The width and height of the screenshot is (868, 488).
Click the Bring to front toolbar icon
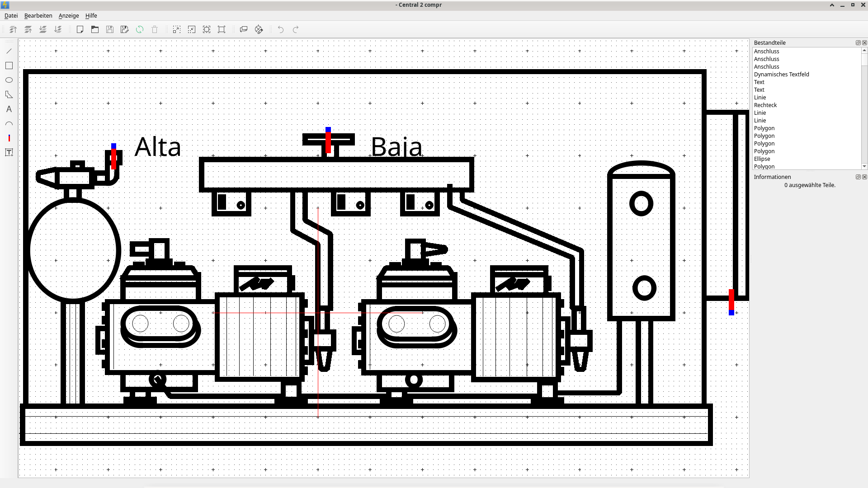[13, 29]
